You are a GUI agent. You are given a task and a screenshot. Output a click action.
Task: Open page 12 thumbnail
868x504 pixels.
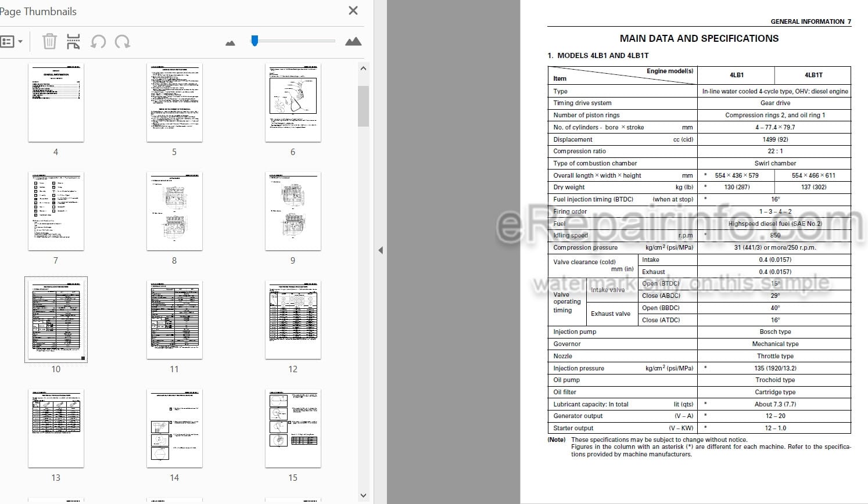(293, 320)
